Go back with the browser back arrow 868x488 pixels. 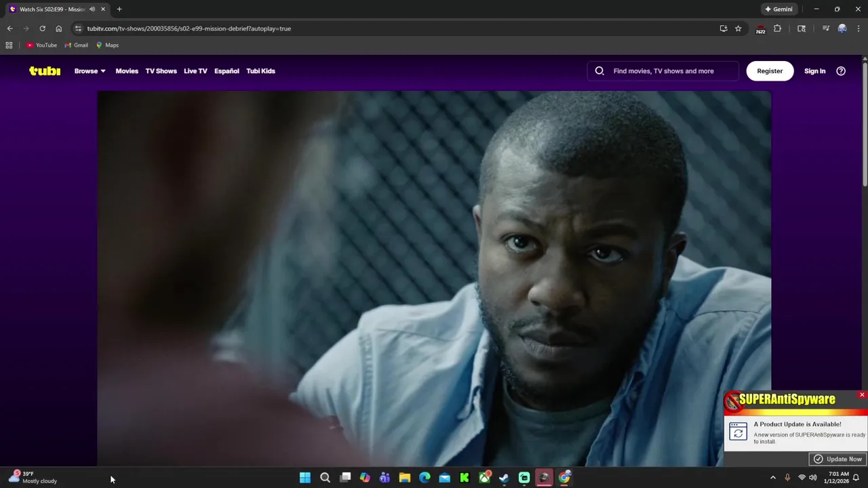[9, 28]
